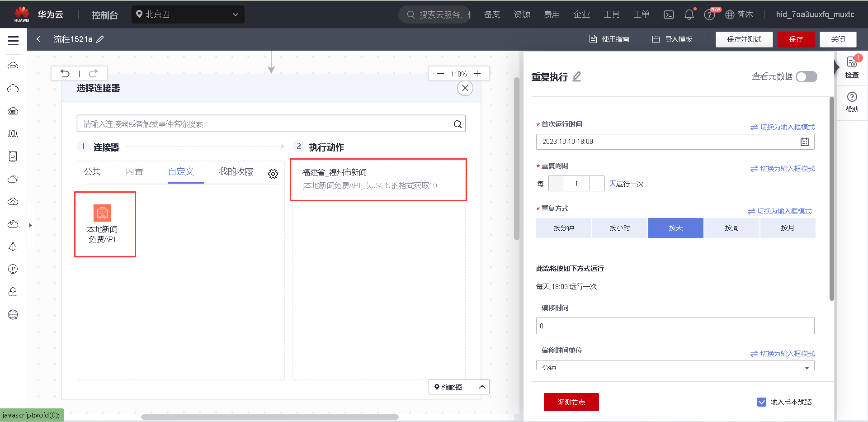Open the CloudShell terminal icon
This screenshot has width=868, height=422.
click(x=669, y=14)
